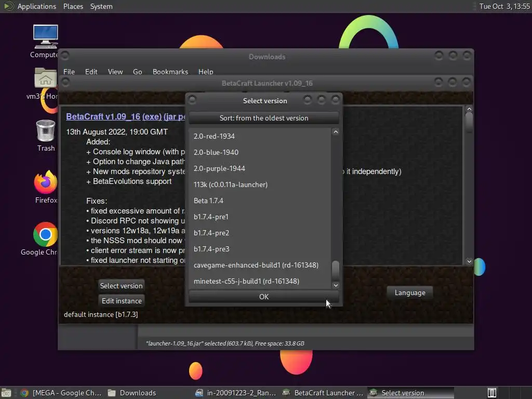Open the Applications menu
This screenshot has height=399, width=532.
37,6
